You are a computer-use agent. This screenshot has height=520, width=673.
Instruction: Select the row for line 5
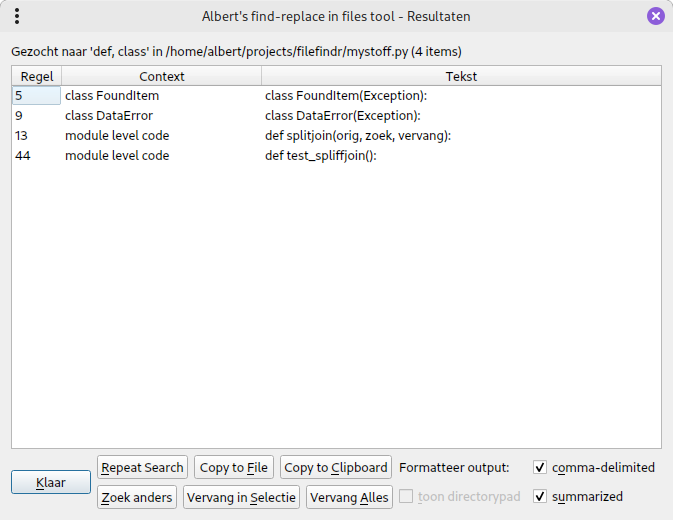coord(36,96)
